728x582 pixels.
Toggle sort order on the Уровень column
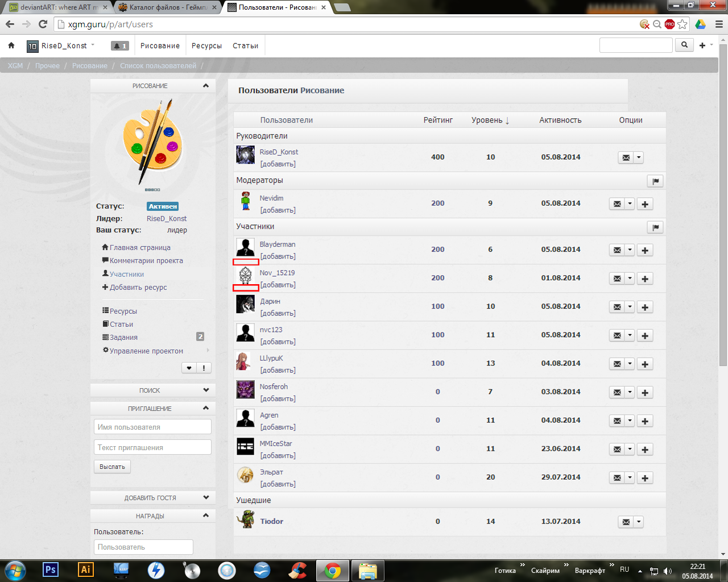tap(490, 120)
